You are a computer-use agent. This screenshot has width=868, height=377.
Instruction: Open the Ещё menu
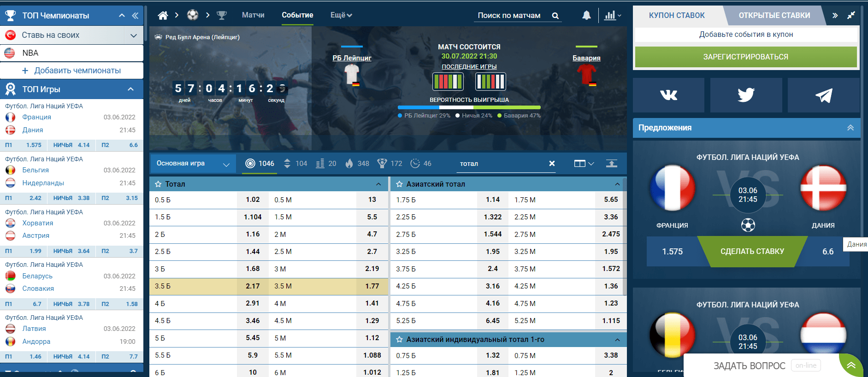[x=341, y=15]
